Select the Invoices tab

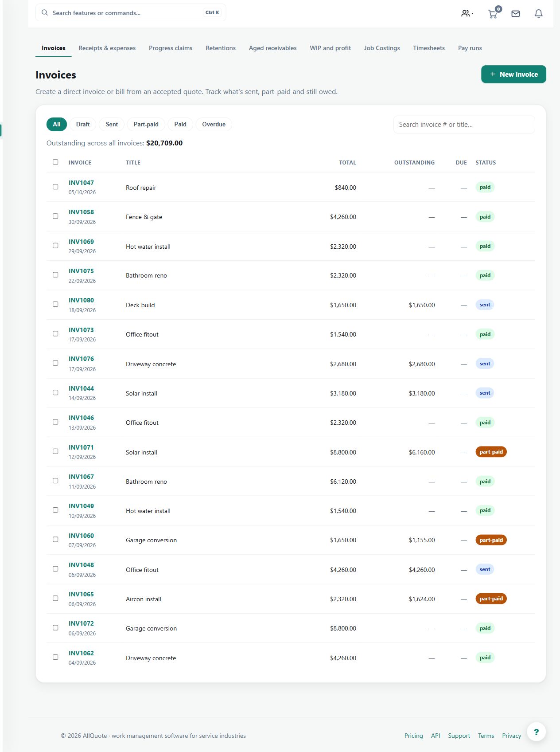point(53,48)
